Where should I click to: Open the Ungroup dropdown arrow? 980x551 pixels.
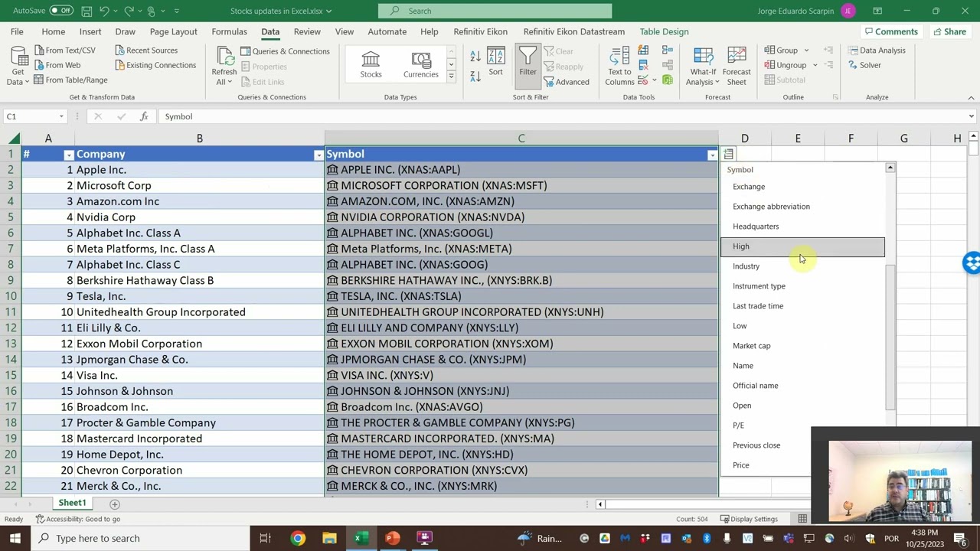(x=815, y=65)
